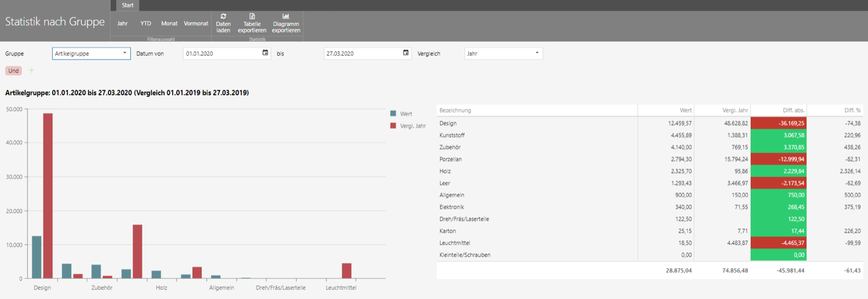Click the total Vergl. Jahr 74.856,48
Viewport: 868px width, 299px height.
735,270
